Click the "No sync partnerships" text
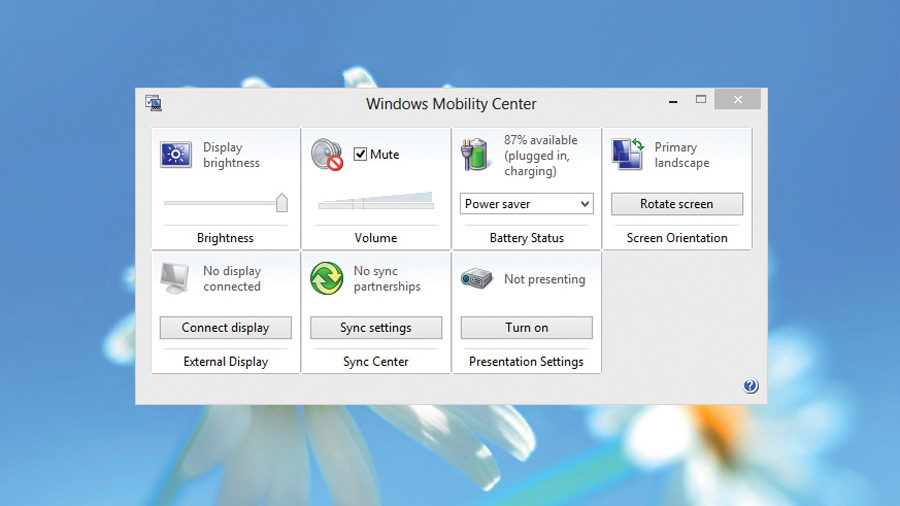Screen dimensions: 900x506 tap(387, 278)
